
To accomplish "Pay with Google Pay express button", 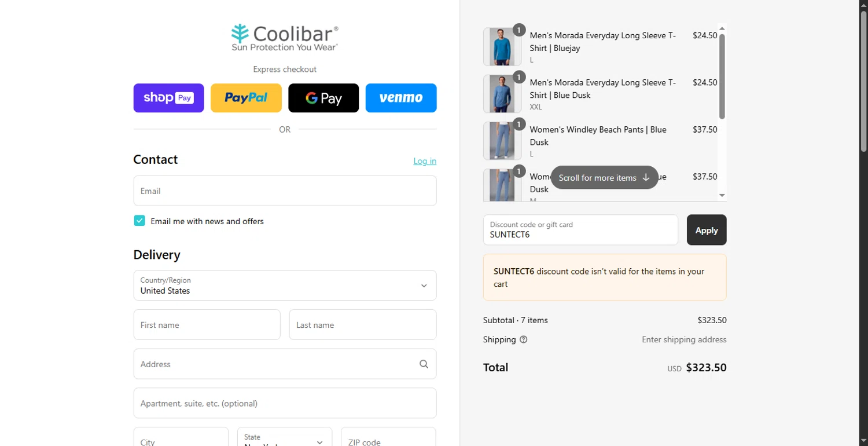I will pyautogui.click(x=323, y=98).
